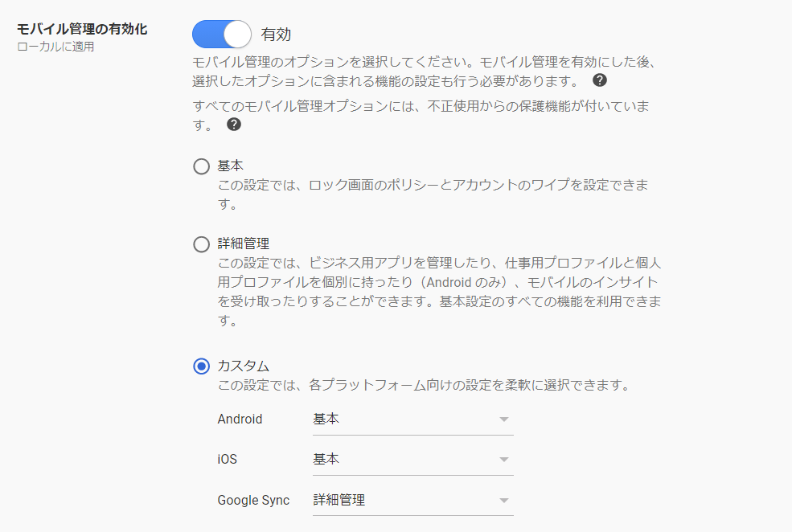Click the モバイル管理の有効化 section heading
The width and height of the screenshot is (792, 532).
coord(82,29)
